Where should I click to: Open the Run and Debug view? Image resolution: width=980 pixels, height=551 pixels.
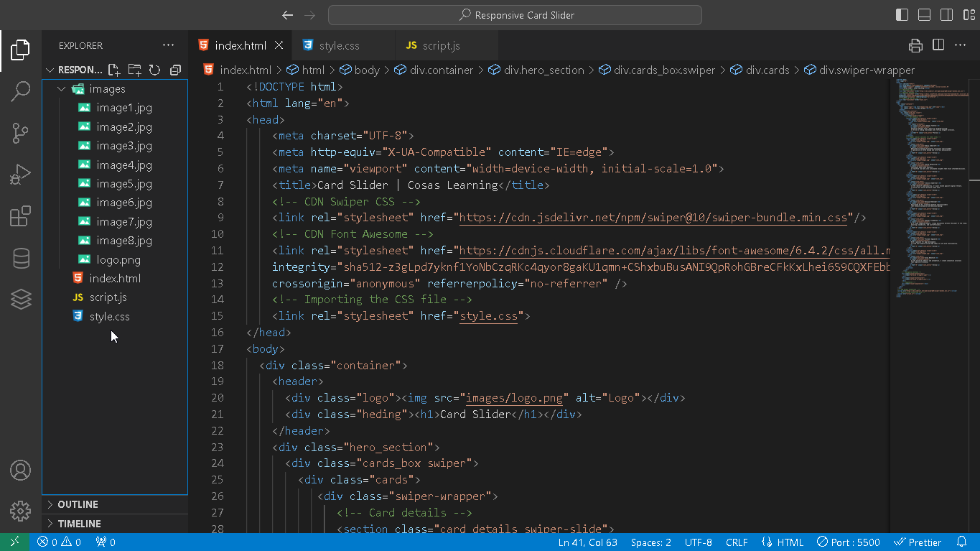[20, 174]
